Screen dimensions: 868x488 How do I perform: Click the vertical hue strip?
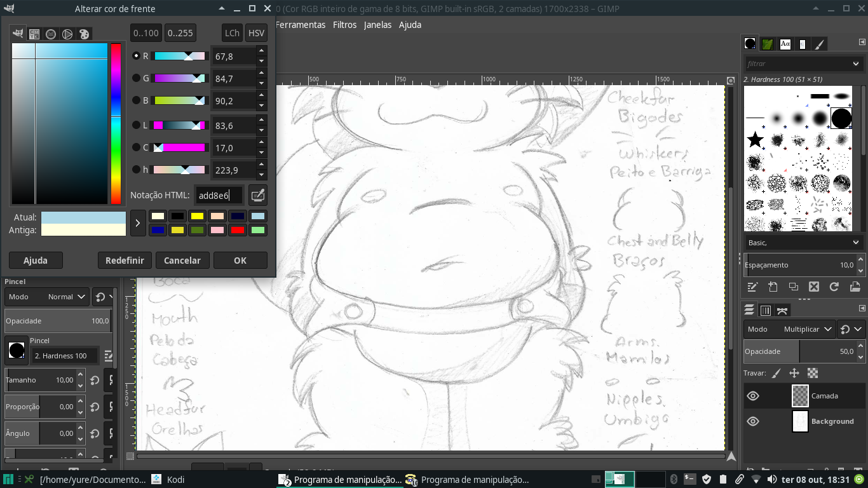point(116,124)
